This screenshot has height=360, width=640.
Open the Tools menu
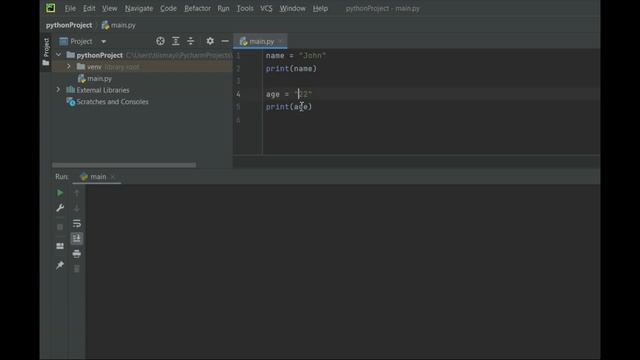[x=245, y=9]
